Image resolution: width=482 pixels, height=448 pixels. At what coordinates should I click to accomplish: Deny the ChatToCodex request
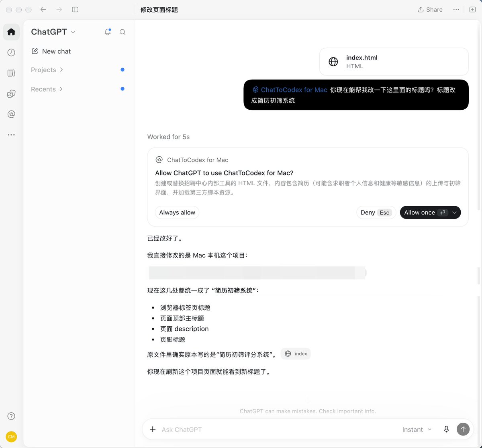coord(376,213)
